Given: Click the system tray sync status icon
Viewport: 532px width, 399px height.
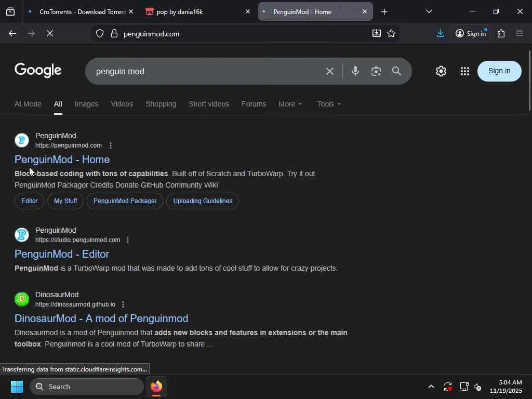Looking at the screenshot, I should (447, 387).
